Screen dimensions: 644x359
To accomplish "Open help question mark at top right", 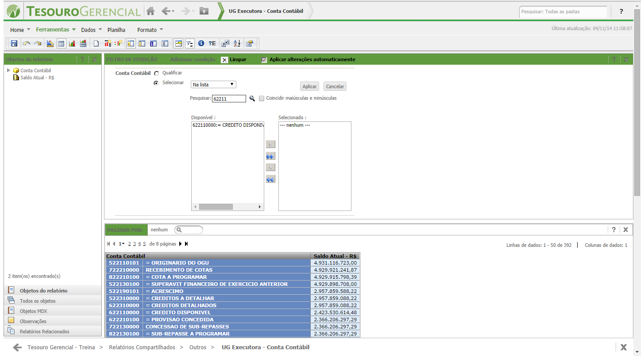I will coord(621,12).
